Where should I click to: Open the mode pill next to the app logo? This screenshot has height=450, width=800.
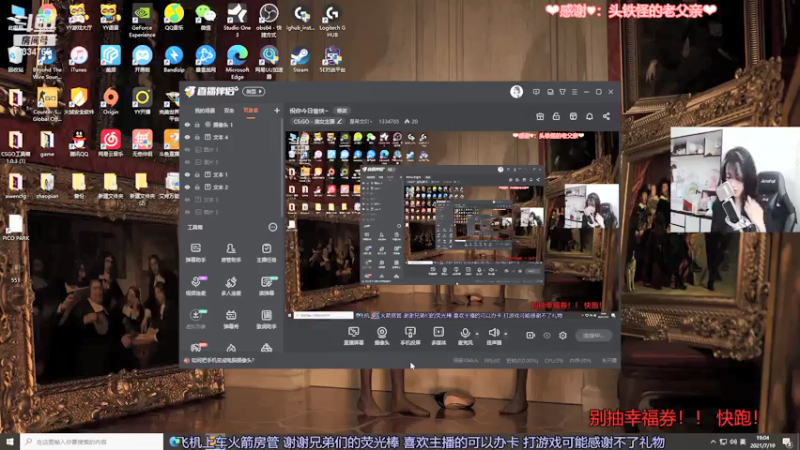point(254,91)
